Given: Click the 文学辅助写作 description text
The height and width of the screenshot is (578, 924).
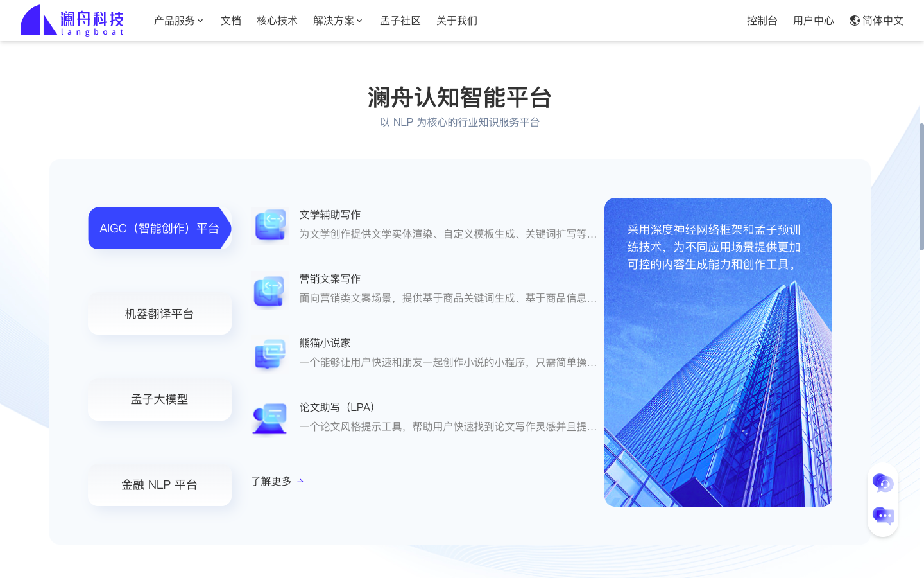Looking at the screenshot, I should (x=448, y=234).
